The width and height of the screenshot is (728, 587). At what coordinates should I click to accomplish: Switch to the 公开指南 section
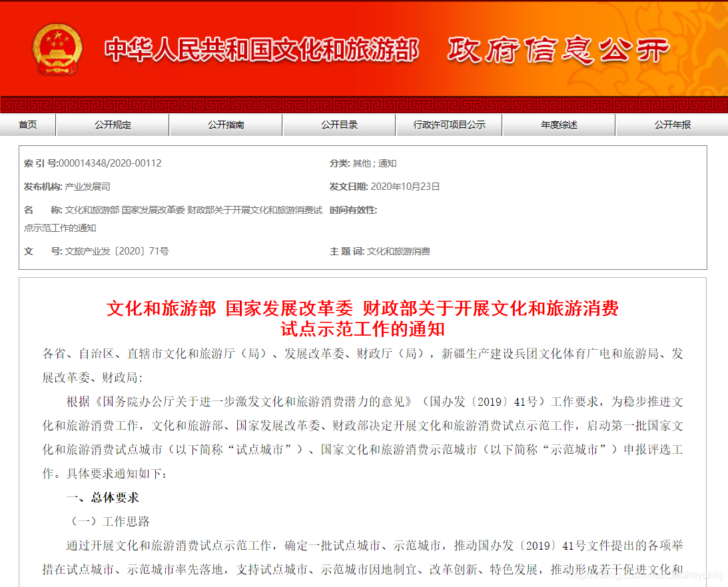(226, 125)
